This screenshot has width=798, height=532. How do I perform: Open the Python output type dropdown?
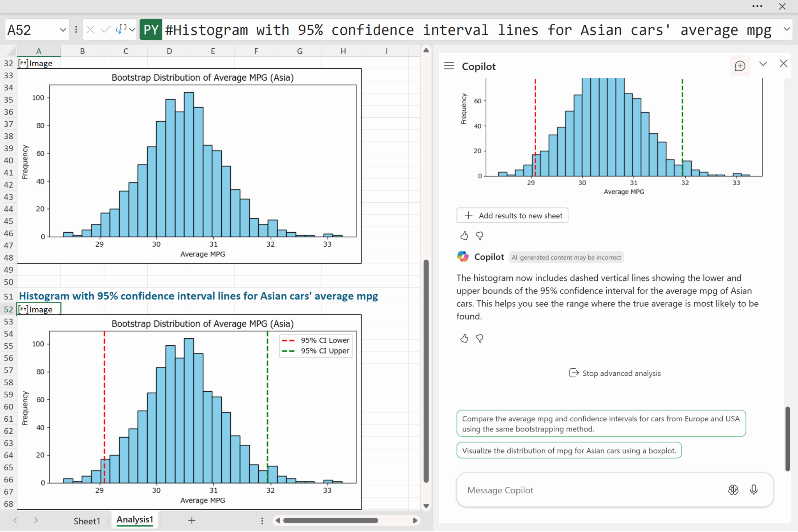132,30
